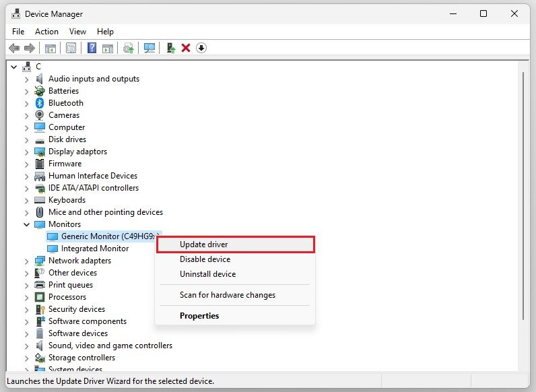Expand the Audio inputs and outputs node
Viewport: 536px width, 392px height.
[27, 79]
